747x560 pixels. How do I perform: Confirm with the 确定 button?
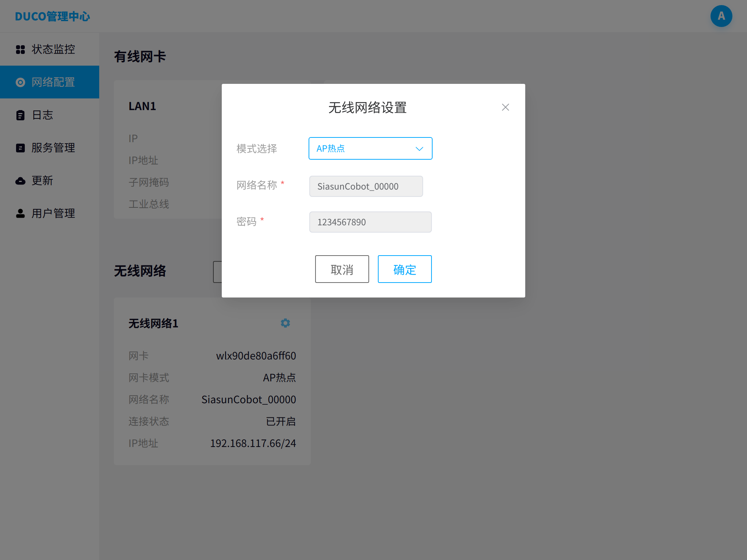[405, 269]
